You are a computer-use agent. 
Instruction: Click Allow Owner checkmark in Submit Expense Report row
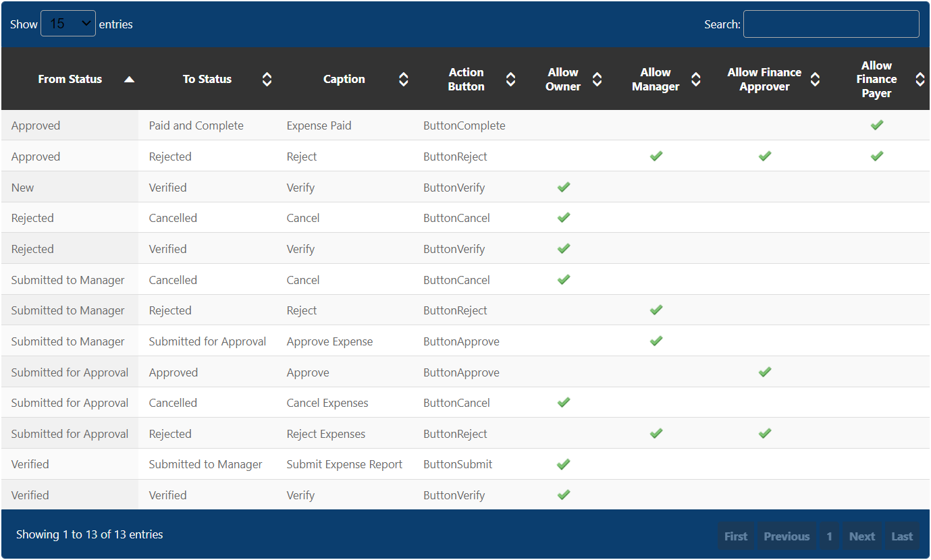(564, 464)
